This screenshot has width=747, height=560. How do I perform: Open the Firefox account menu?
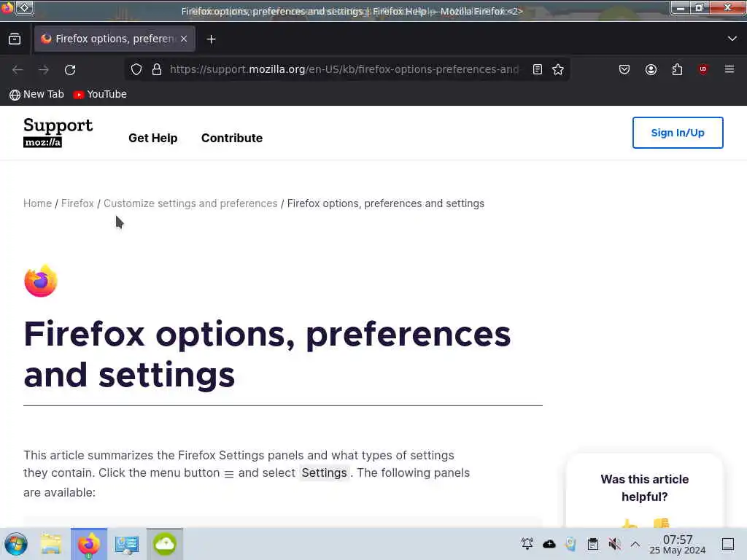(651, 69)
